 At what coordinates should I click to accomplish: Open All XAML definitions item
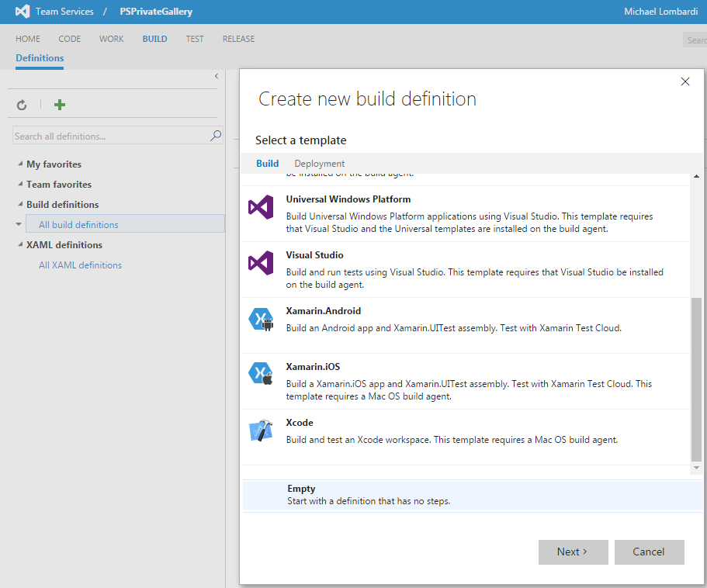pyautogui.click(x=80, y=265)
